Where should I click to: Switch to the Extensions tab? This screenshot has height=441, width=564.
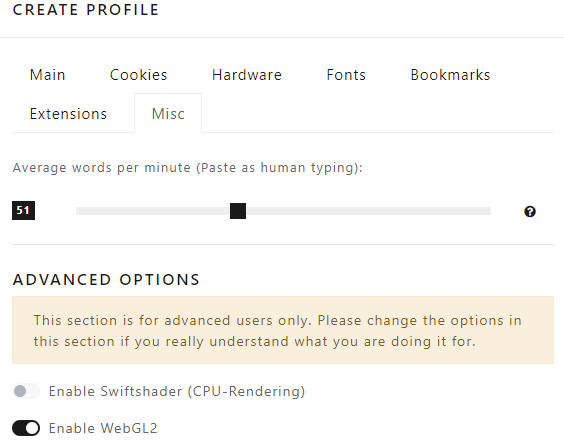[68, 114]
